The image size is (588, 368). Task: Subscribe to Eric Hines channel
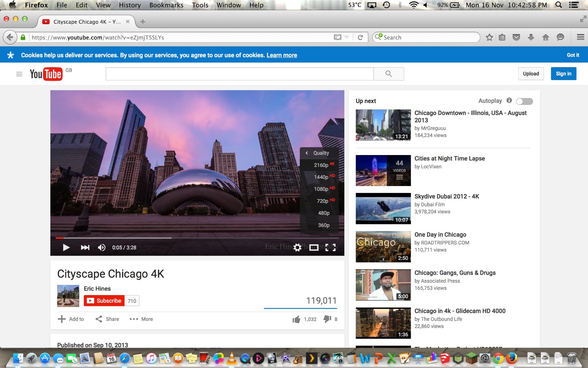104,301
